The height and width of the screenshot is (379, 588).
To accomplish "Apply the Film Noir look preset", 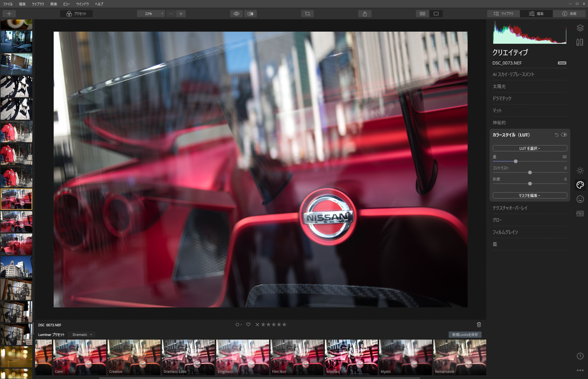I will (x=297, y=357).
